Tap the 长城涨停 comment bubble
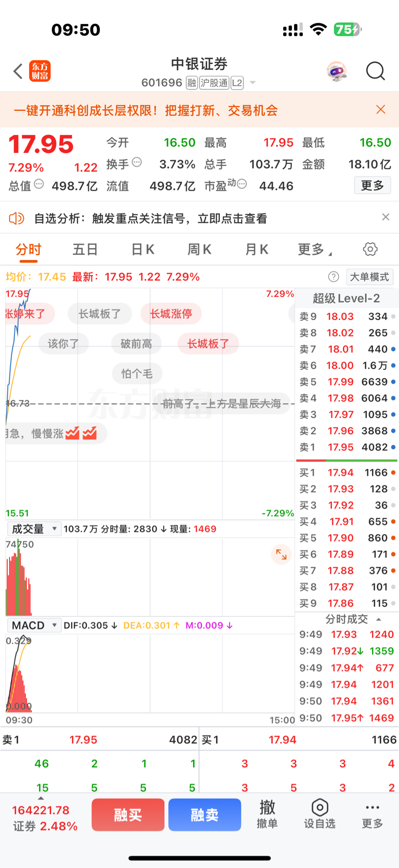Viewport: 399px width, 868px height. [171, 314]
